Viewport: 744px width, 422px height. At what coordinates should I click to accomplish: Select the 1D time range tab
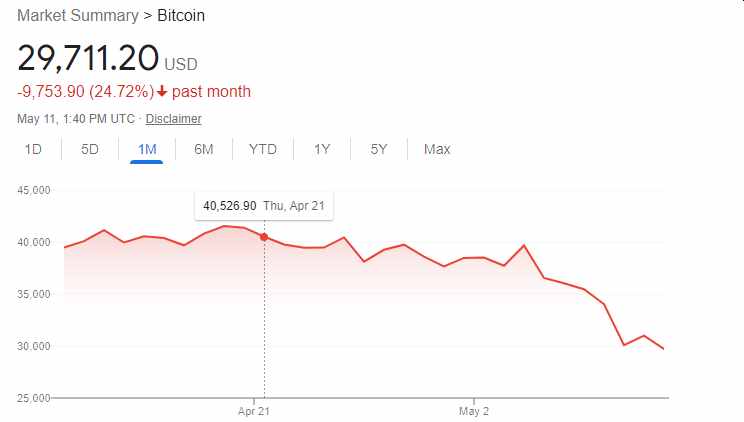[x=33, y=149]
